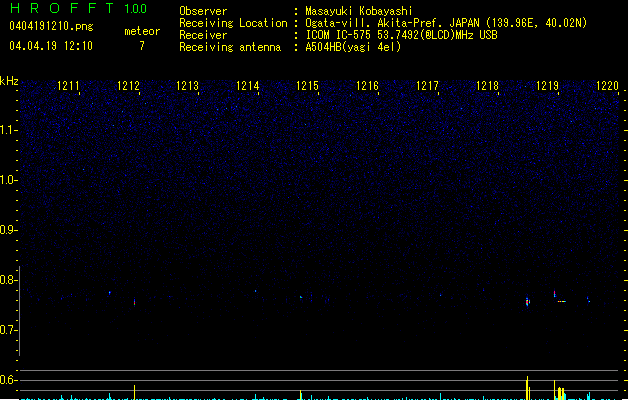Click the 0.8 kHz frequency axis label
Image resolution: width=629 pixels, height=400 pixels.
(9, 280)
